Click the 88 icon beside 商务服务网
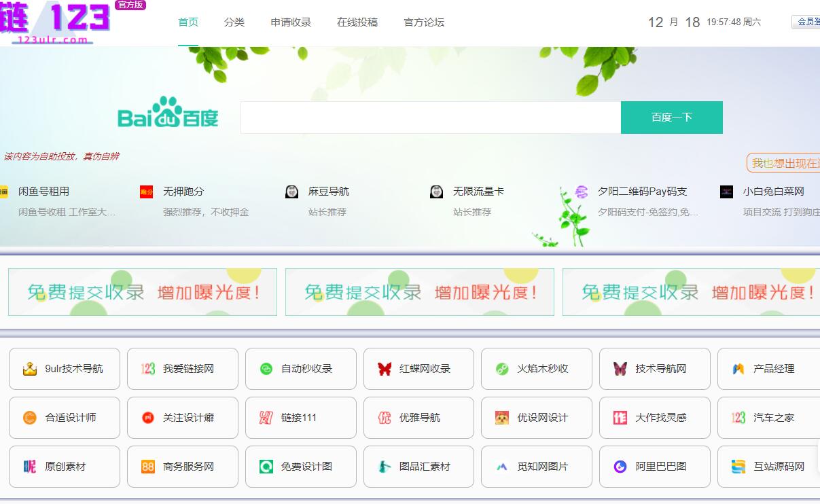The width and height of the screenshot is (820, 504). pos(148,467)
